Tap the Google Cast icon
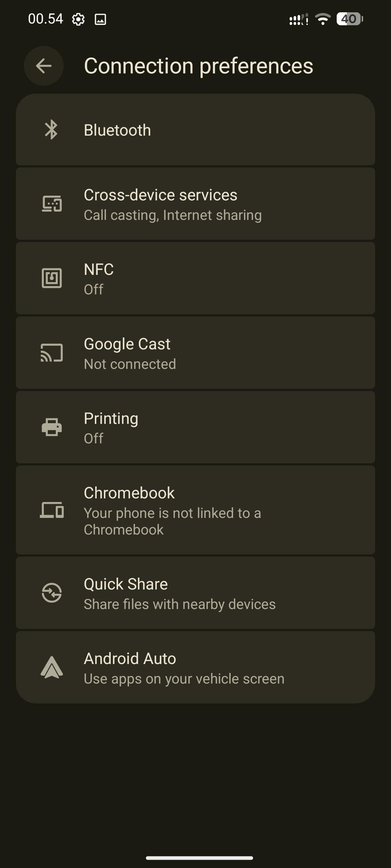The image size is (391, 868). [52, 353]
